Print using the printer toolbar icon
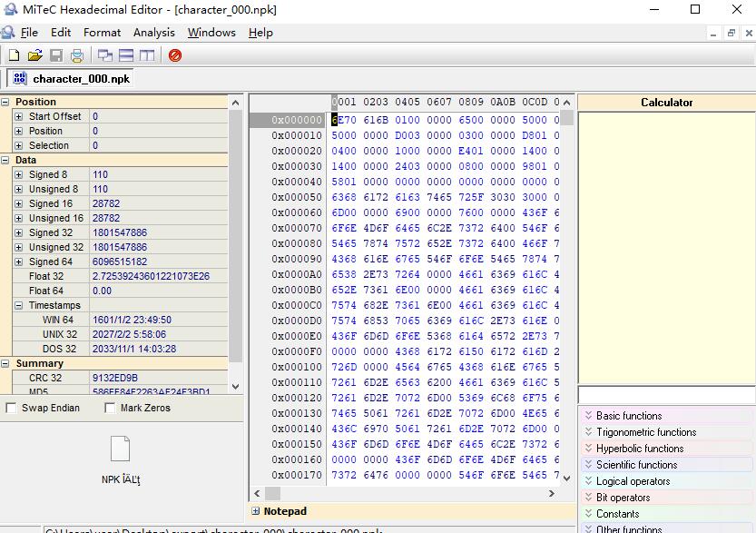756x533 pixels. (77, 55)
